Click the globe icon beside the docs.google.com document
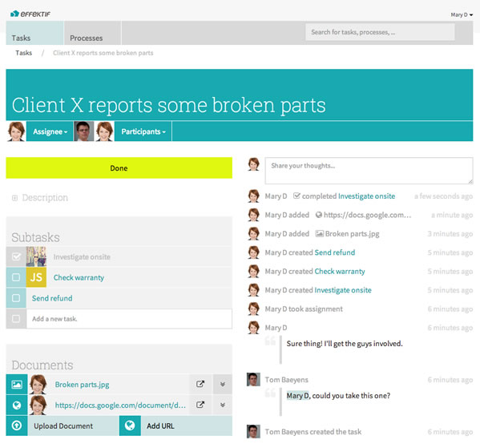This screenshot has height=448, width=480. (17, 405)
